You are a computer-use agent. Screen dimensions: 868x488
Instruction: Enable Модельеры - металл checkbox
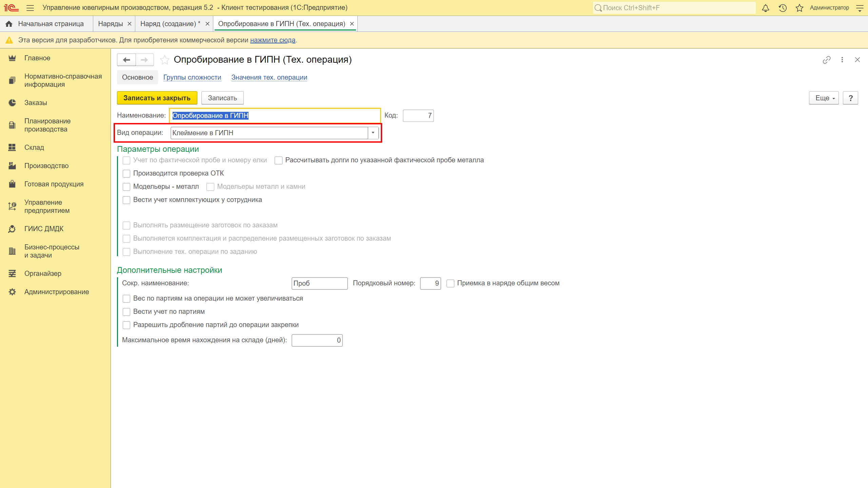click(126, 187)
